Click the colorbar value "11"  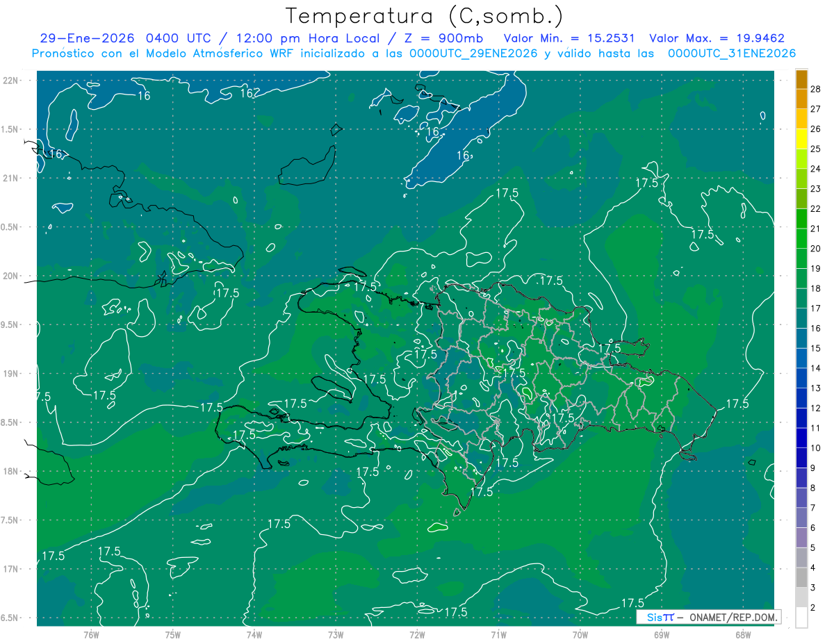[815, 428]
